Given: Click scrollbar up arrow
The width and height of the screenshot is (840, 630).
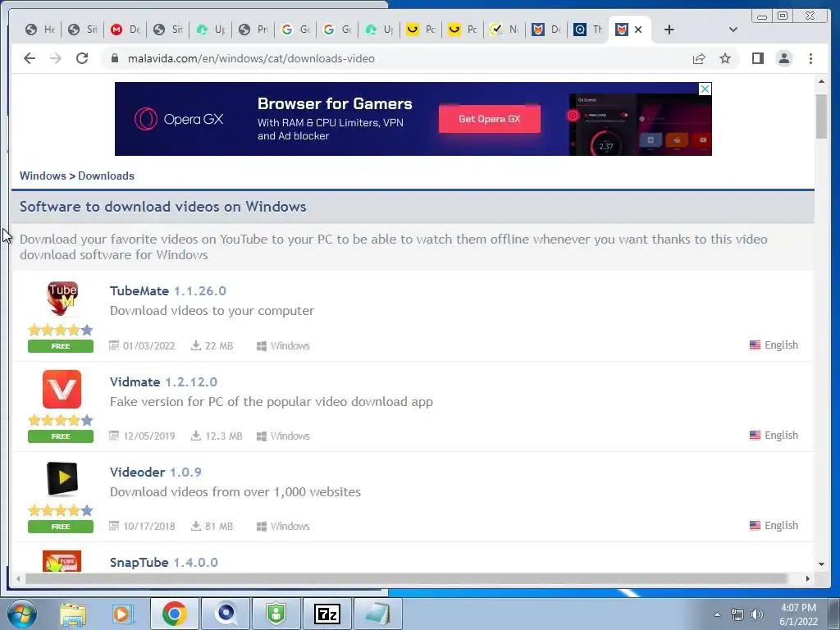Looking at the screenshot, I should (x=821, y=81).
